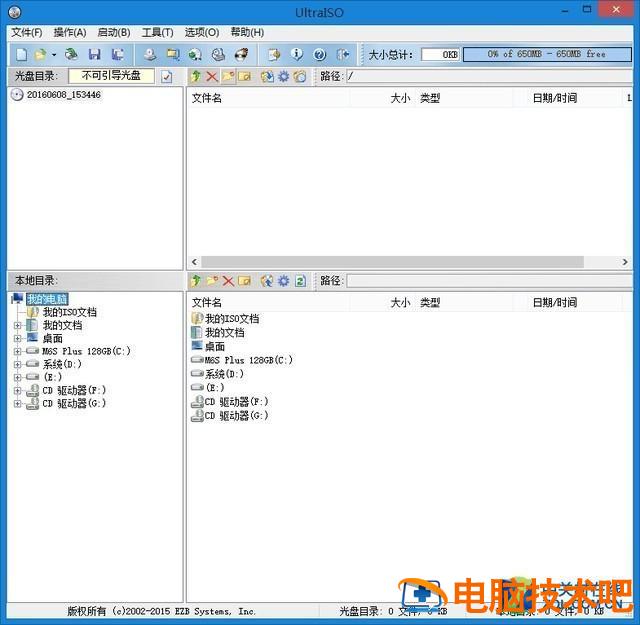Click the Help question mark icon

pyautogui.click(x=320, y=54)
